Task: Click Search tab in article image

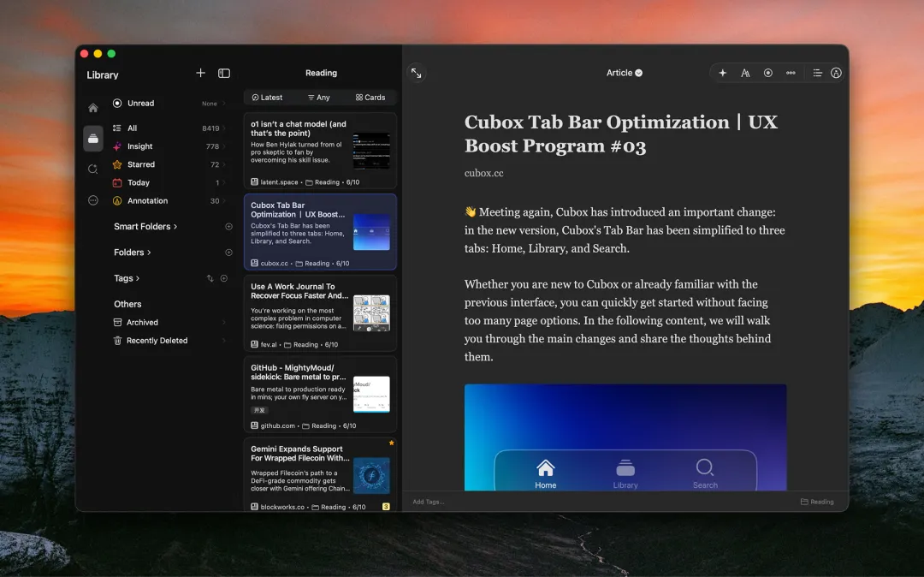Action: point(705,474)
